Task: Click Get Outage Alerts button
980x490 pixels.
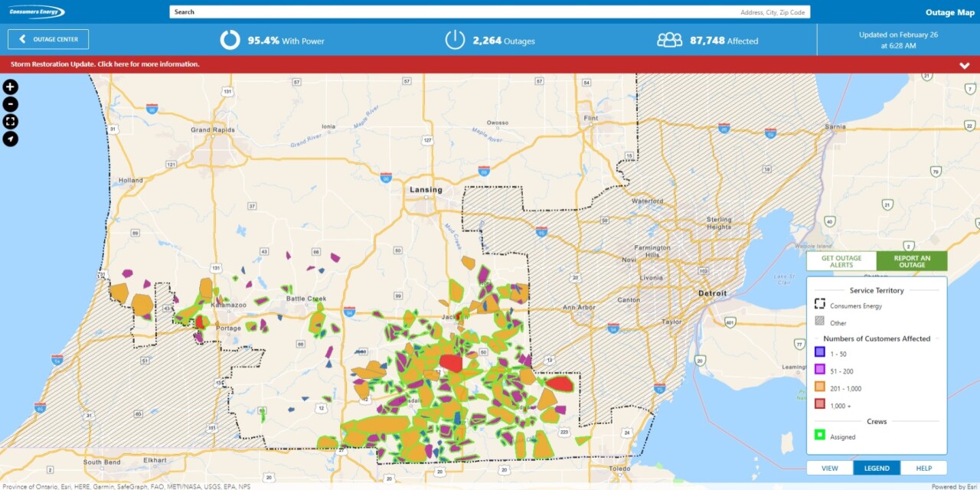Action: click(841, 261)
